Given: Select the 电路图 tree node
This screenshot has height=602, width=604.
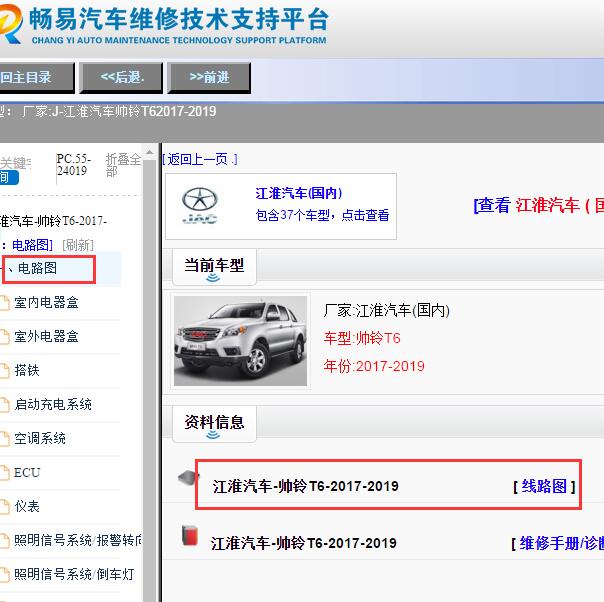Looking at the screenshot, I should 38,268.
